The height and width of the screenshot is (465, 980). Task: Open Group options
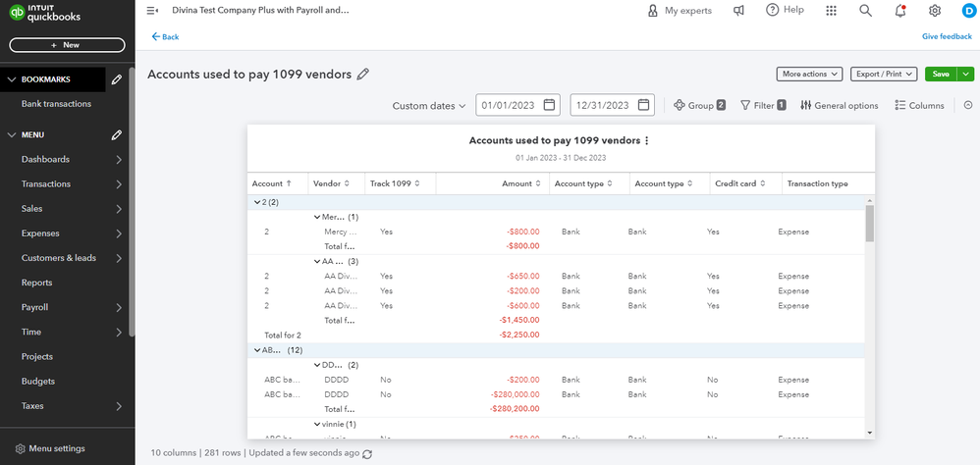coord(699,106)
